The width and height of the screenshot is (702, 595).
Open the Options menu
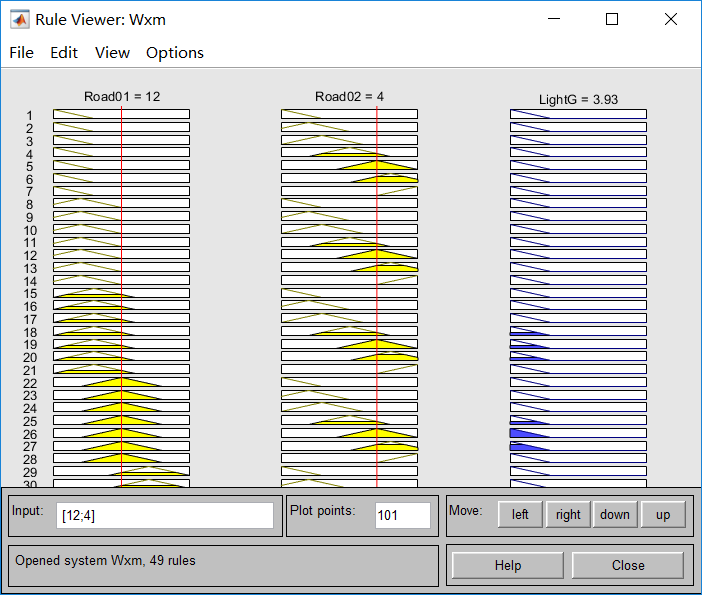[175, 53]
